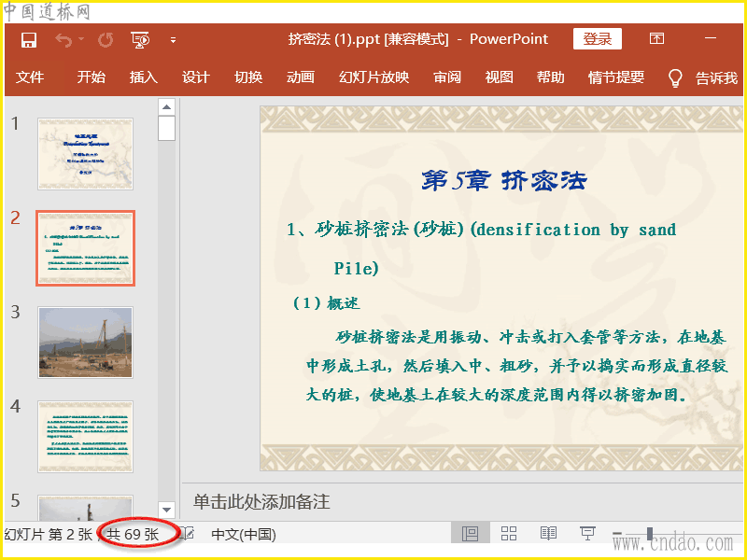Click the Redo/Repeat icon
Image resolution: width=747 pixels, height=560 pixels.
[106, 40]
